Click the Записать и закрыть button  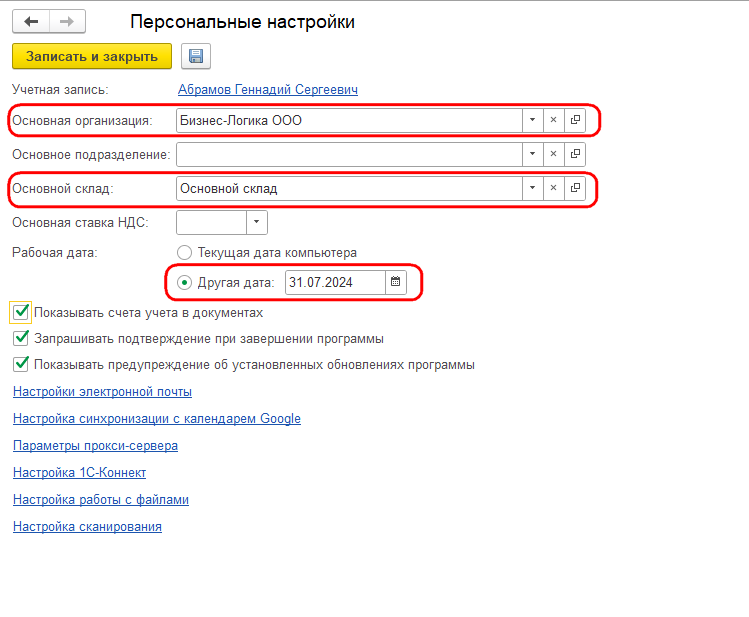[92, 56]
